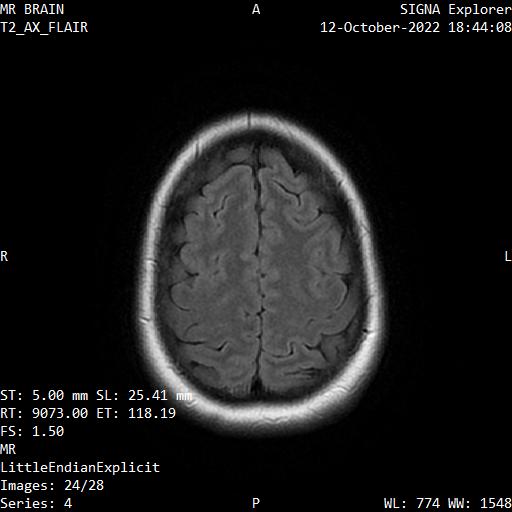Click the Series: 4 label
This screenshot has height=512, width=512.
36,503
